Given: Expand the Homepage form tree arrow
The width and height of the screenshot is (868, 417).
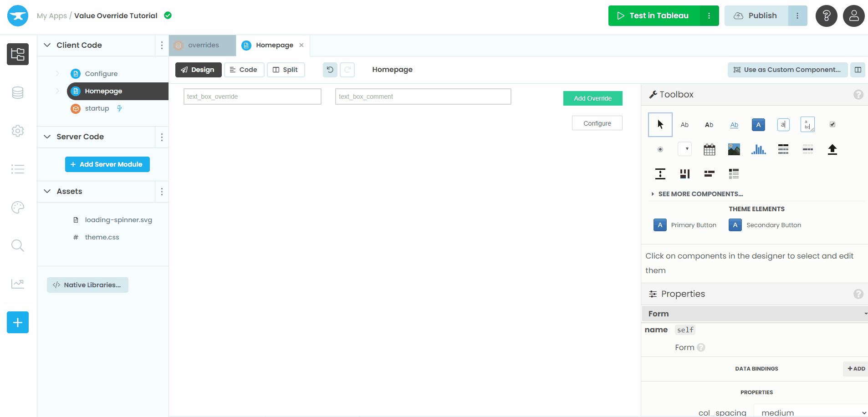Looking at the screenshot, I should point(57,91).
